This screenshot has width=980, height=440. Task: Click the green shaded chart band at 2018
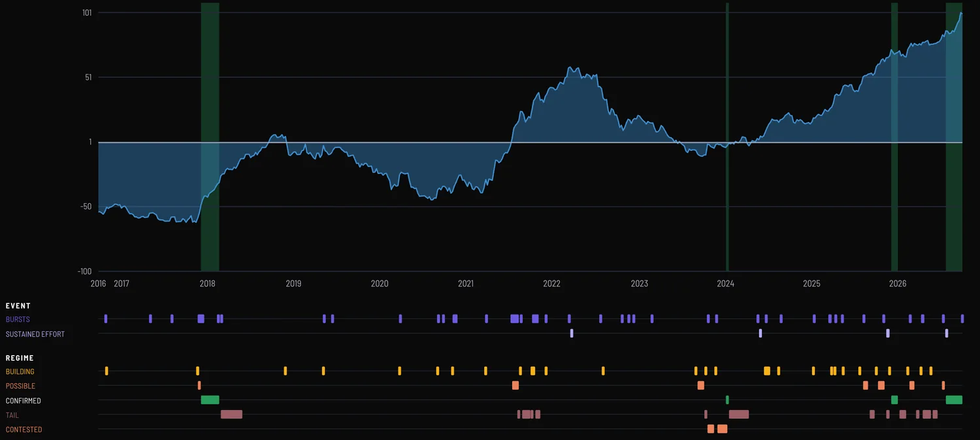[x=210, y=137]
